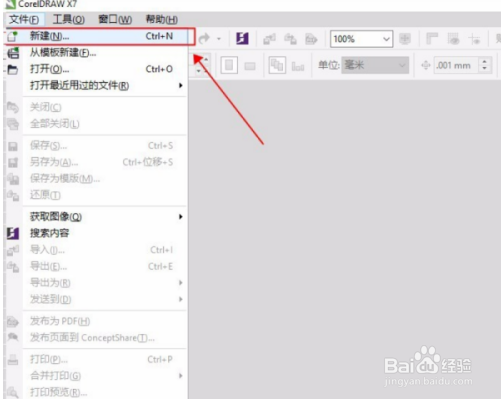Click the import toolbar icon

click(269, 39)
